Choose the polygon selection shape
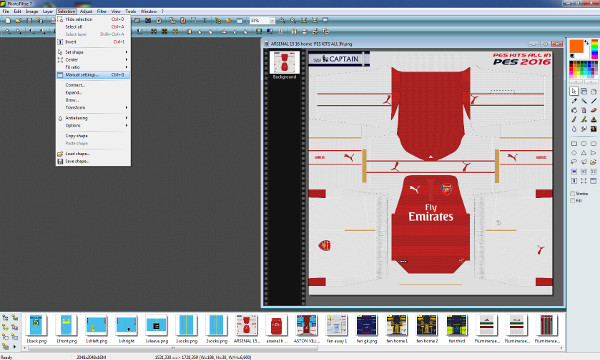Image resolution: width=600 pixels, height=360 pixels. click(x=584, y=162)
